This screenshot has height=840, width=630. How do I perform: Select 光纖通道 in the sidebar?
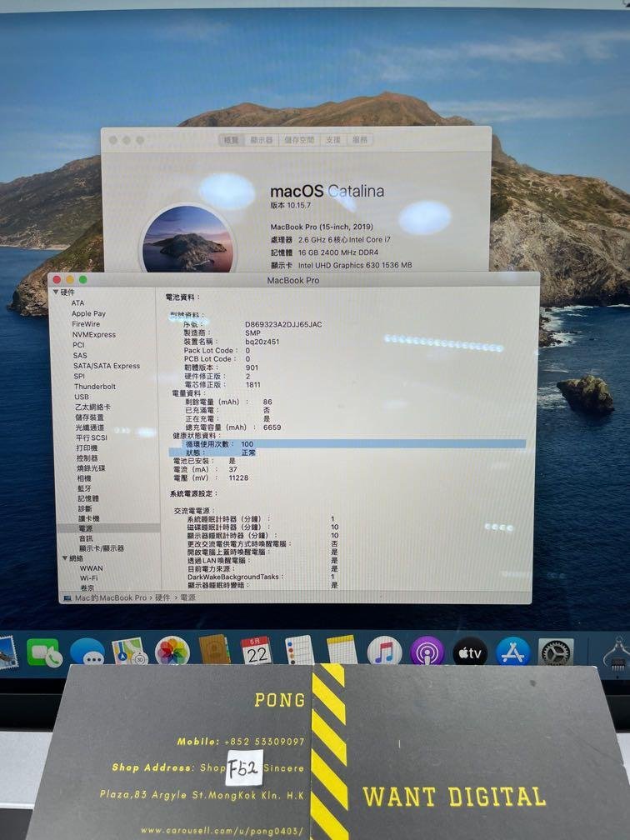tap(90, 427)
